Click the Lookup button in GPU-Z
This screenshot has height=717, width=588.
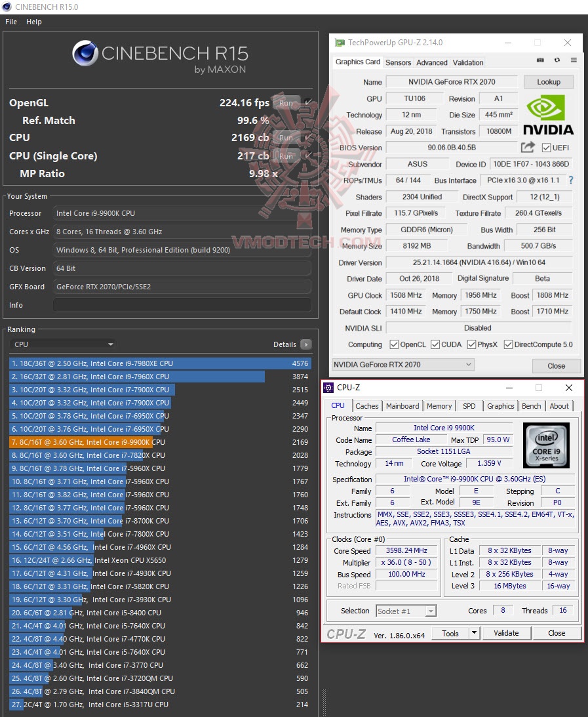pos(548,82)
